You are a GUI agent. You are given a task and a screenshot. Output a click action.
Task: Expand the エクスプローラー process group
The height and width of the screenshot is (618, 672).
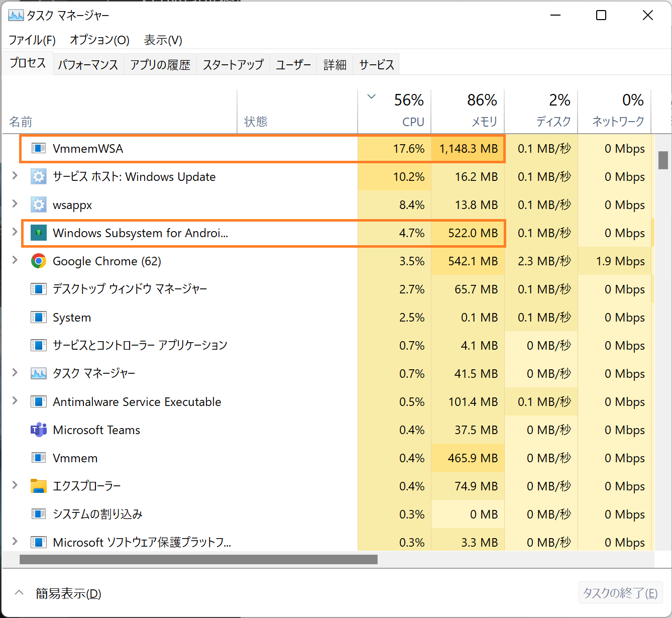pos(15,485)
